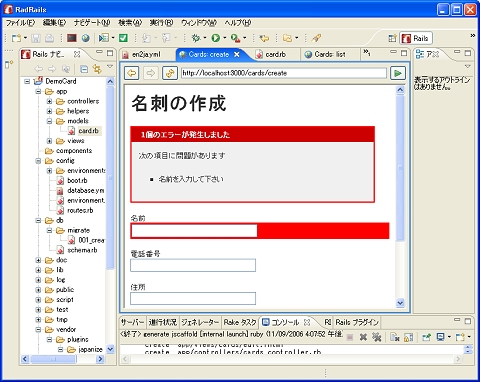Click the fast view icon at left edge

(x=9, y=64)
